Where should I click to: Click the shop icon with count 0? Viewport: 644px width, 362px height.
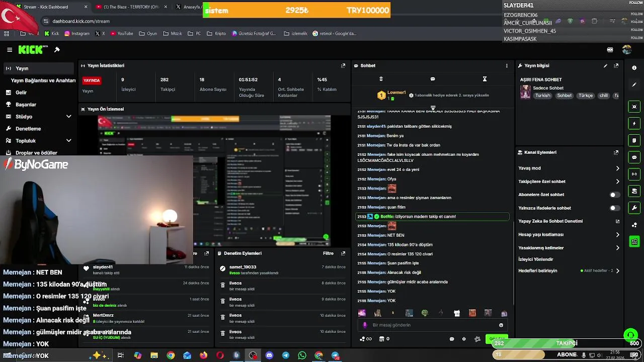click(x=383, y=339)
